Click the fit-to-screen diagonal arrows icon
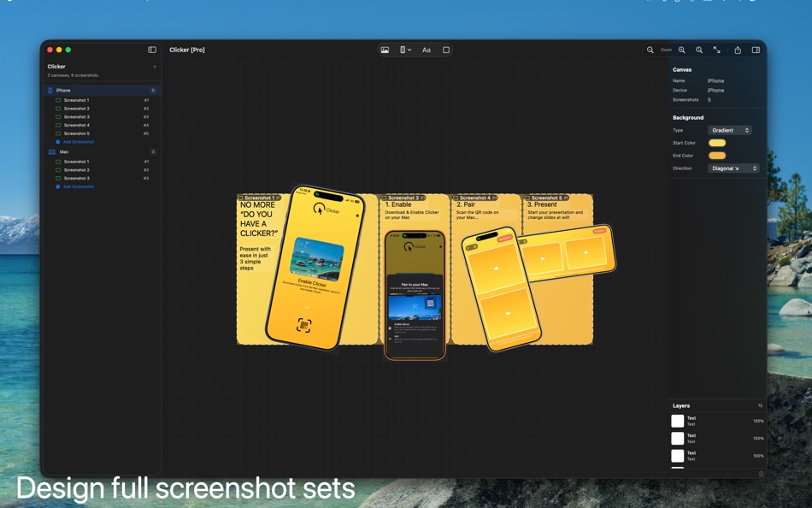The height and width of the screenshot is (508, 812). pyautogui.click(x=718, y=50)
